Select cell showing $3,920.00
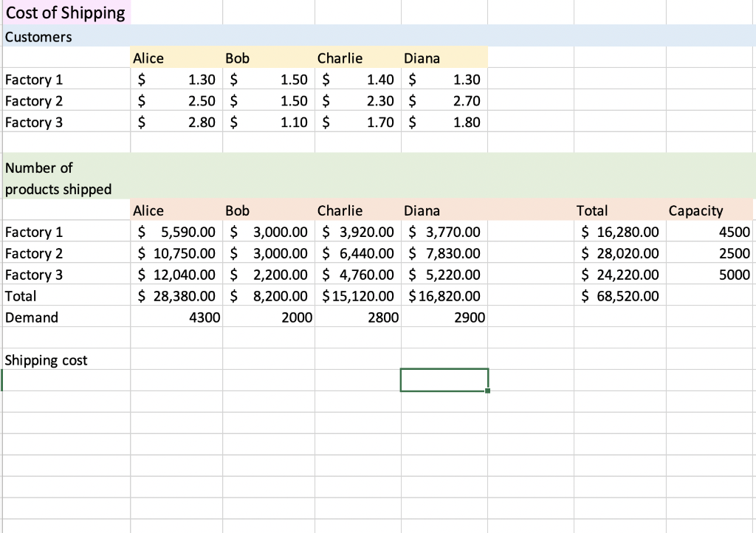This screenshot has width=756, height=533. tap(358, 231)
